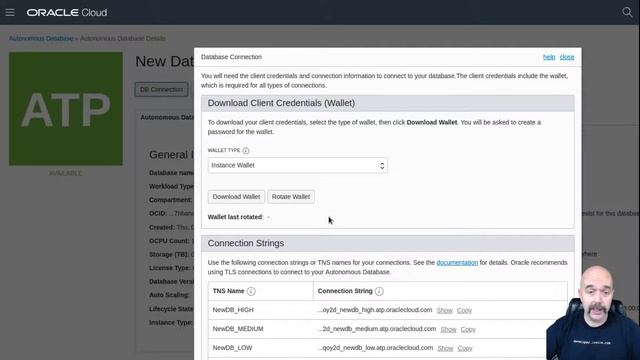Click the DB Connection button behind dialog
This screenshot has height=360, width=640.
tap(162, 89)
